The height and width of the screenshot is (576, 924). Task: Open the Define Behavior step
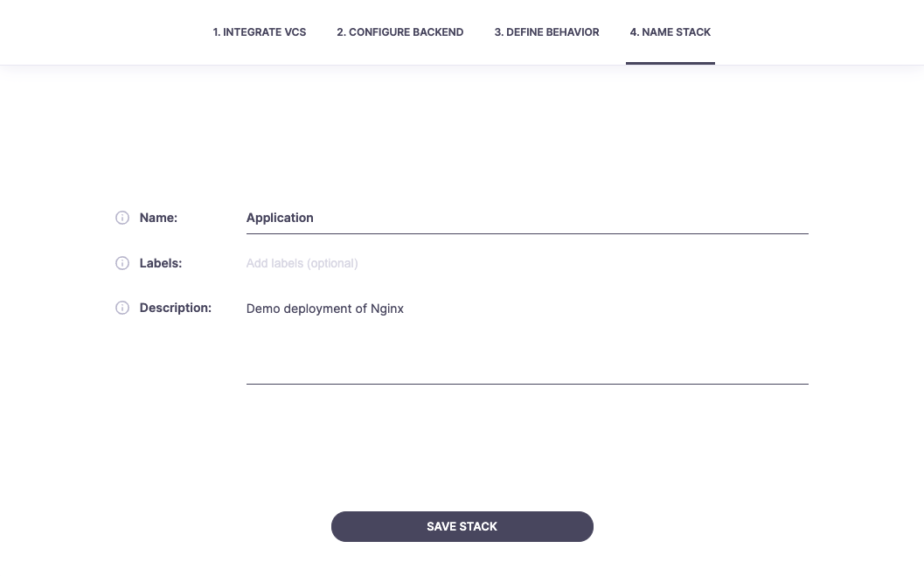pyautogui.click(x=546, y=32)
